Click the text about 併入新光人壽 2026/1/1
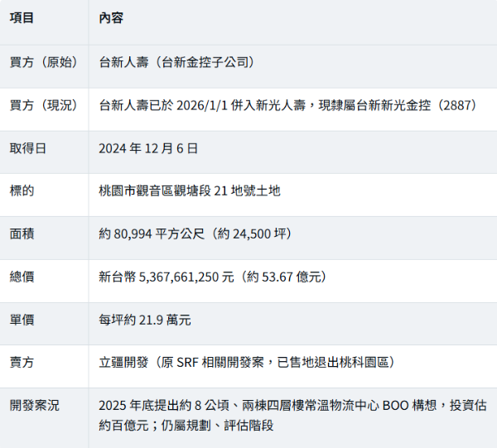This screenshot has height=448, width=497. (287, 105)
